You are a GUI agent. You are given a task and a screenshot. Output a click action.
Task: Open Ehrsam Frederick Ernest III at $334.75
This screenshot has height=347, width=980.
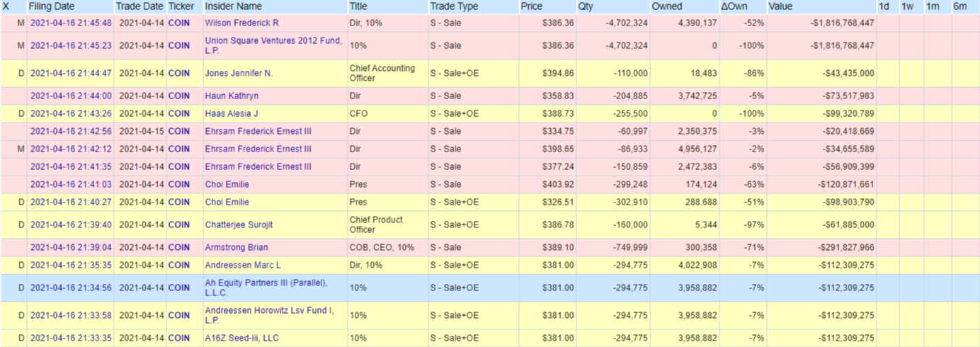coord(258,131)
